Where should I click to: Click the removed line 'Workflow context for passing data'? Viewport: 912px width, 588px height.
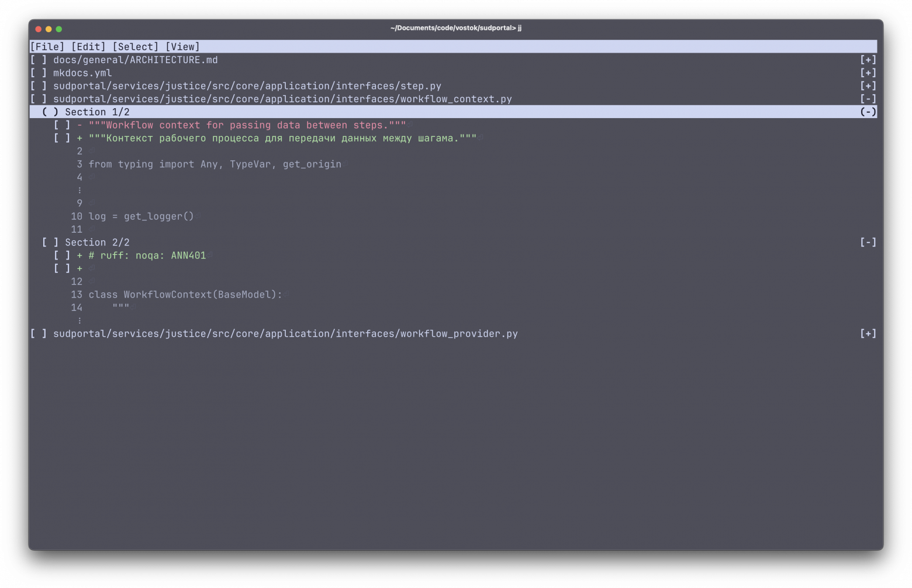[247, 125]
